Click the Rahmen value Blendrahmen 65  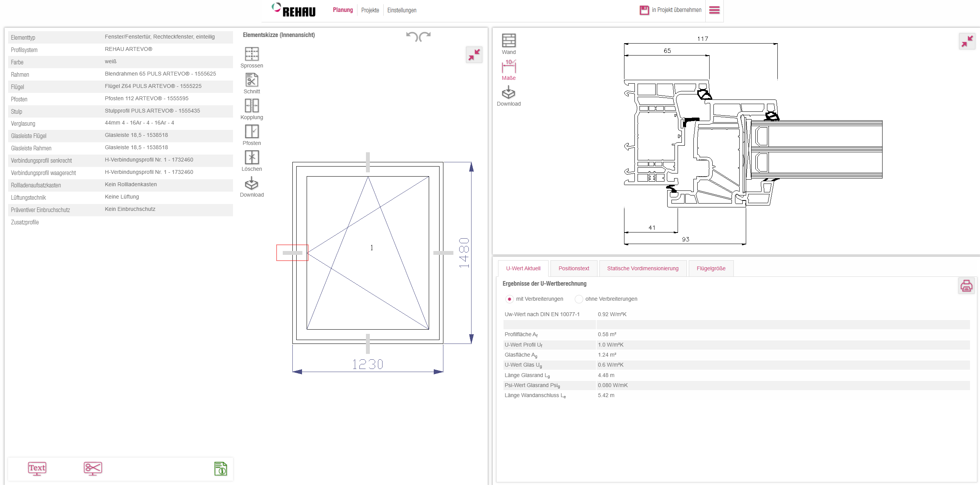(x=160, y=74)
